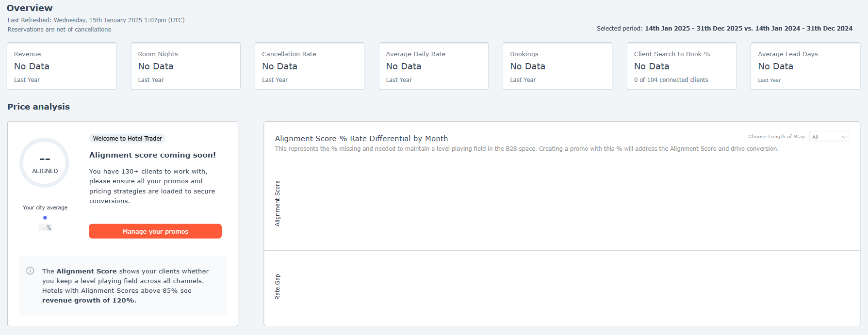The image size is (868, 335).
Task: Open the Choose Length of Stay dropdown
Action: [829, 137]
